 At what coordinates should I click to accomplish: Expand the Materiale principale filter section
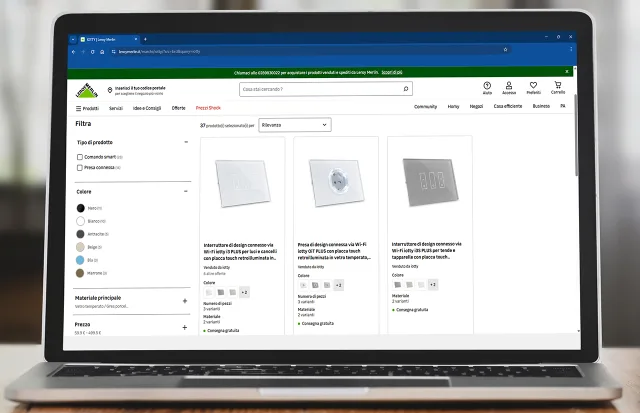coord(185,299)
